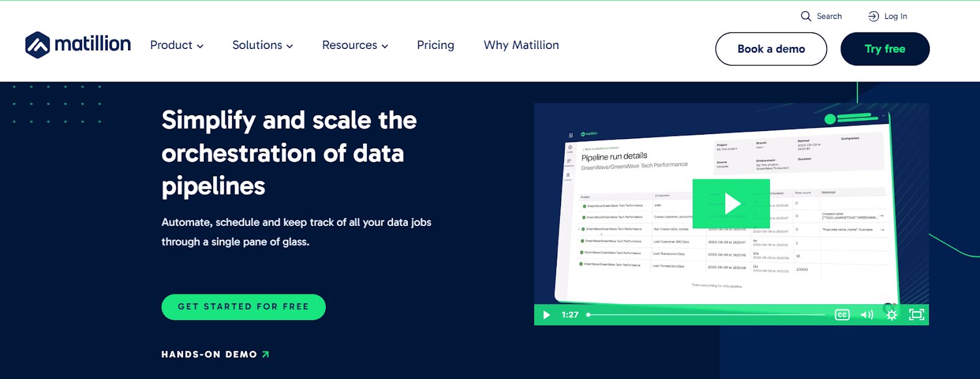Seek along the video progress bar
This screenshot has height=379, width=980.
(x=706, y=315)
